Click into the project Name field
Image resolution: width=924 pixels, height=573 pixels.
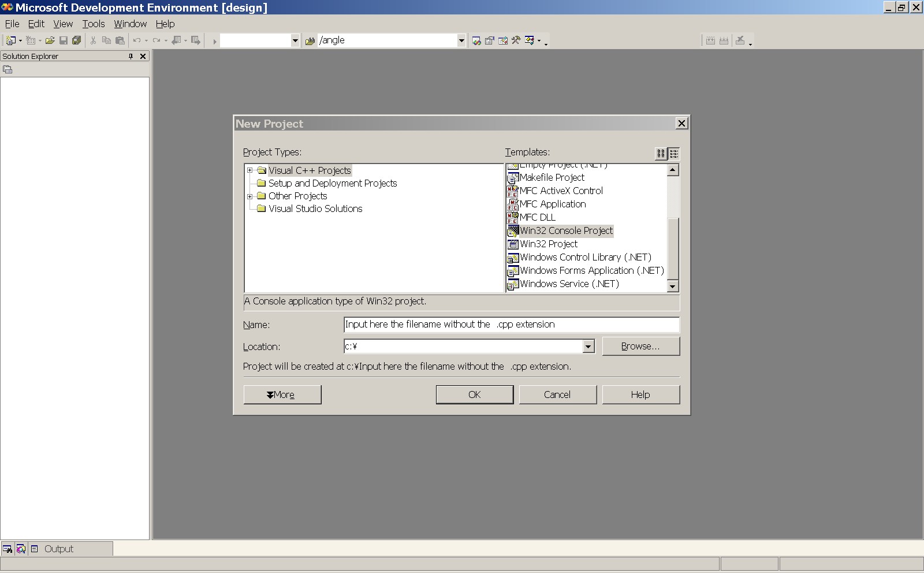(x=511, y=325)
